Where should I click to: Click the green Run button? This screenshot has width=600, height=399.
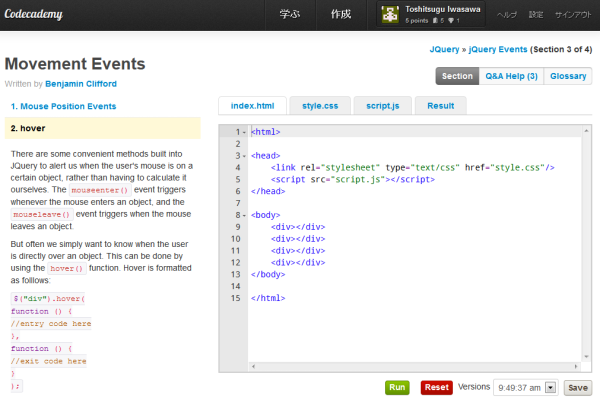coord(397,388)
